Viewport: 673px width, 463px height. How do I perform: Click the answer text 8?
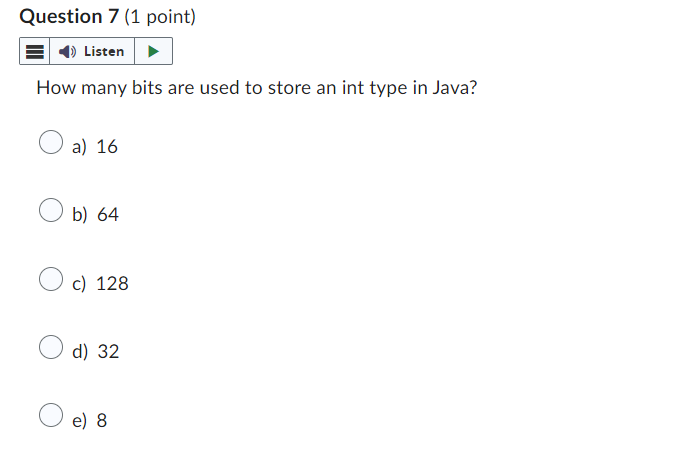click(x=102, y=421)
